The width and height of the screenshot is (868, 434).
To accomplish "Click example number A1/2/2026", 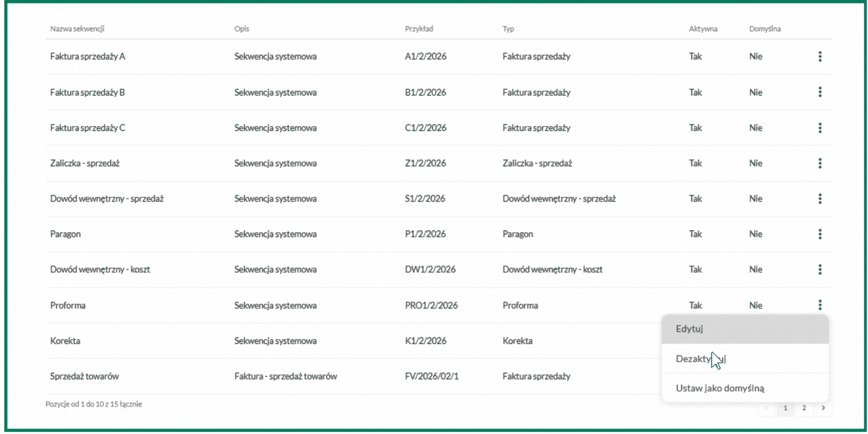I will tap(426, 56).
